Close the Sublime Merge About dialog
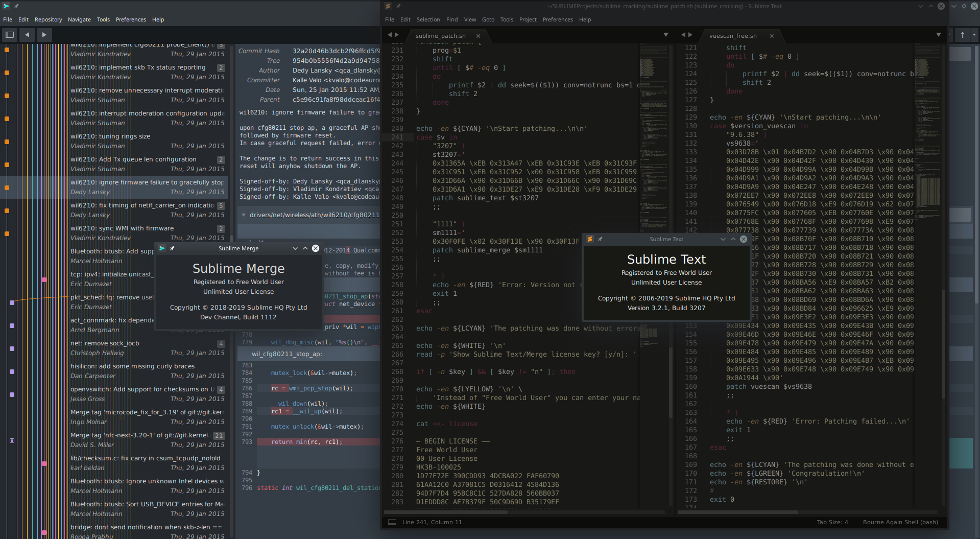 316,248
